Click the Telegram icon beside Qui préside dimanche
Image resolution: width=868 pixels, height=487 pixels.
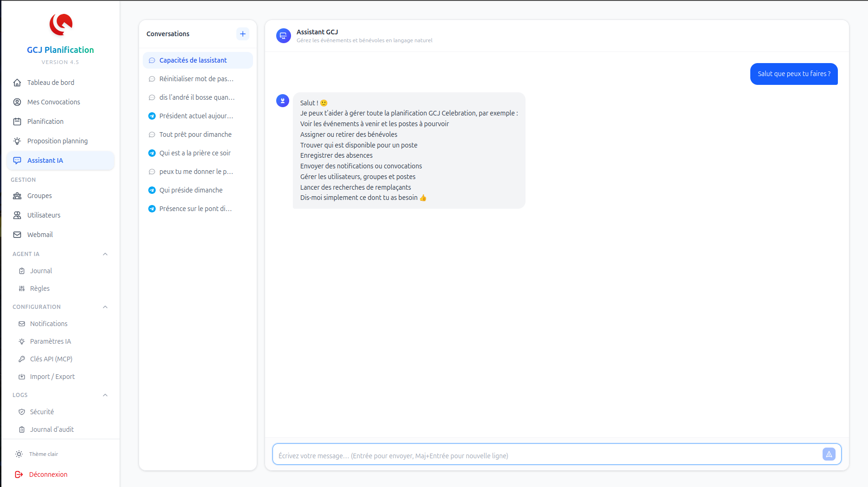[152, 190]
